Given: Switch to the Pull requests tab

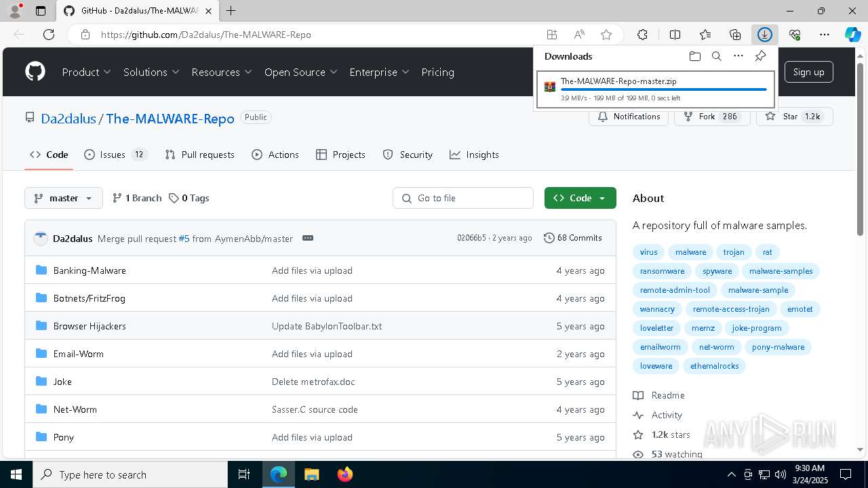Looking at the screenshot, I should click(x=199, y=155).
